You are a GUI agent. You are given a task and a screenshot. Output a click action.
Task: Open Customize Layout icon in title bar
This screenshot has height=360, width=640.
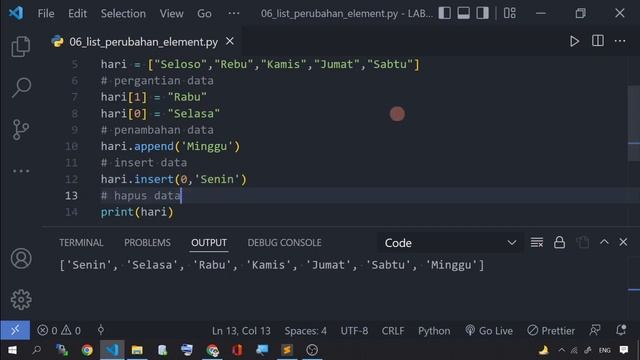pyautogui.click(x=509, y=13)
